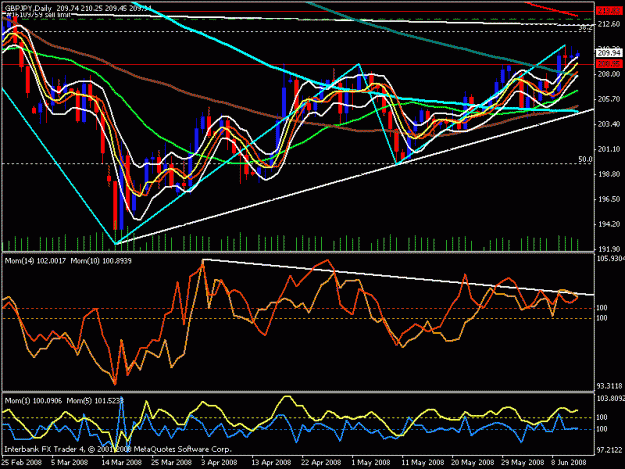Click the 11 May 2008 date label
The width and height of the screenshot is (625, 469).
click(x=423, y=463)
